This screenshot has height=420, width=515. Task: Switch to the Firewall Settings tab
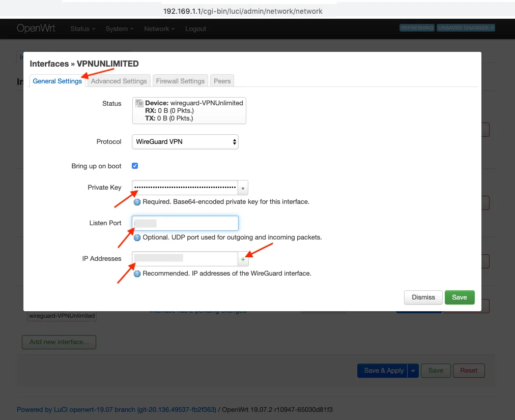tap(180, 81)
